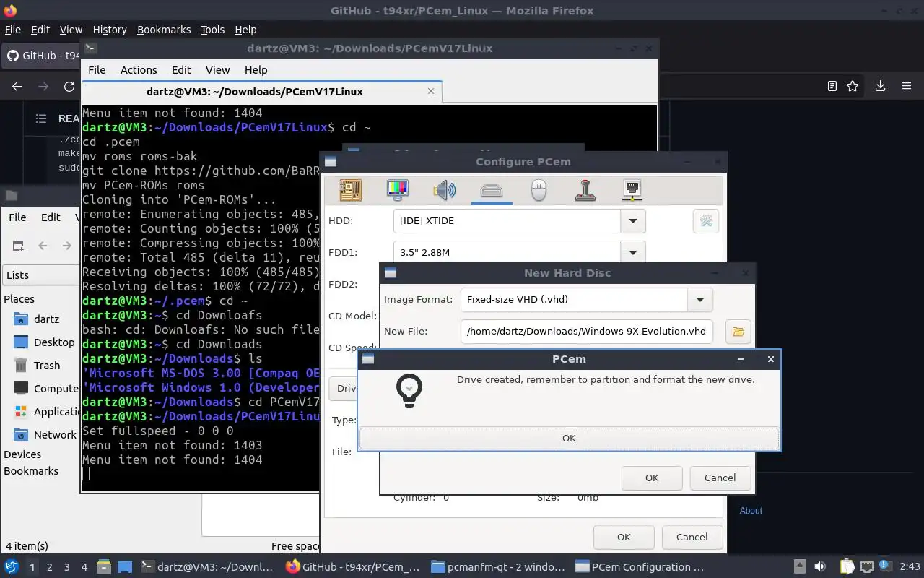This screenshot has height=578, width=924.
Task: Open the Mouse tab icon in Configure PCem
Action: point(539,190)
